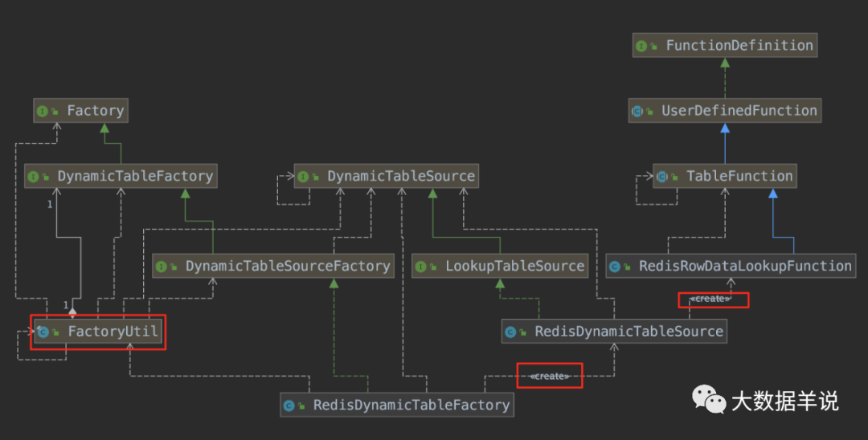This screenshot has width=868, height=440.
Task: Click the visibility lock icon beside RedisDynamicTableSource
Action: (523, 332)
